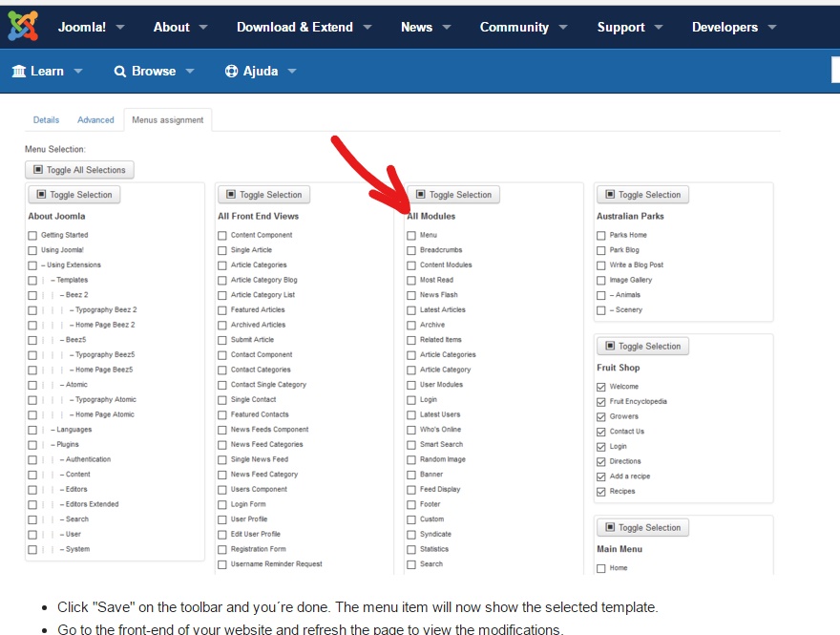The height and width of the screenshot is (635, 840).
Task: Check the Image Gallery checkbox
Action: pos(601,280)
